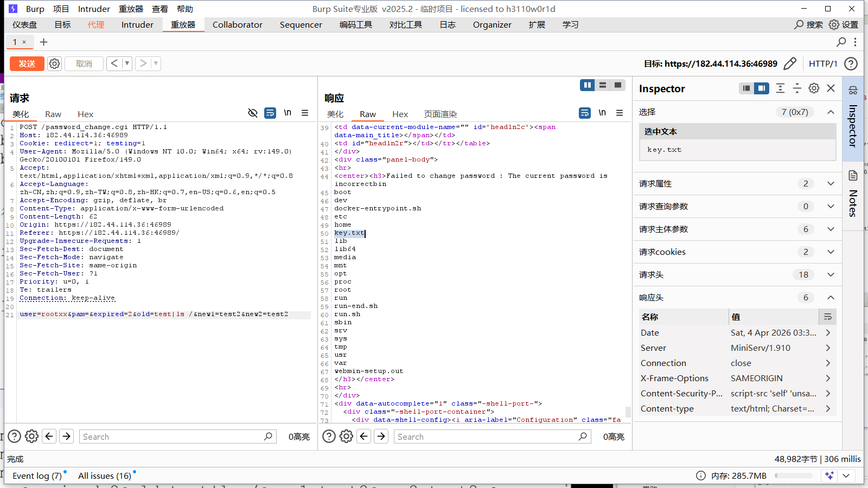Open the history-forward dropdown arrow
The height and width of the screenshot is (488, 868).
[156, 63]
